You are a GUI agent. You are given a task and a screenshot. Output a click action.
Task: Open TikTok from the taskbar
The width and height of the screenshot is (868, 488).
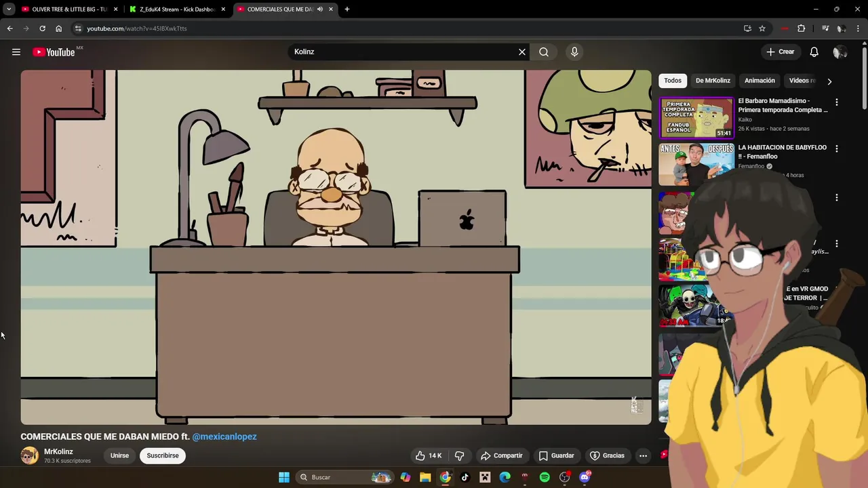coord(465,477)
